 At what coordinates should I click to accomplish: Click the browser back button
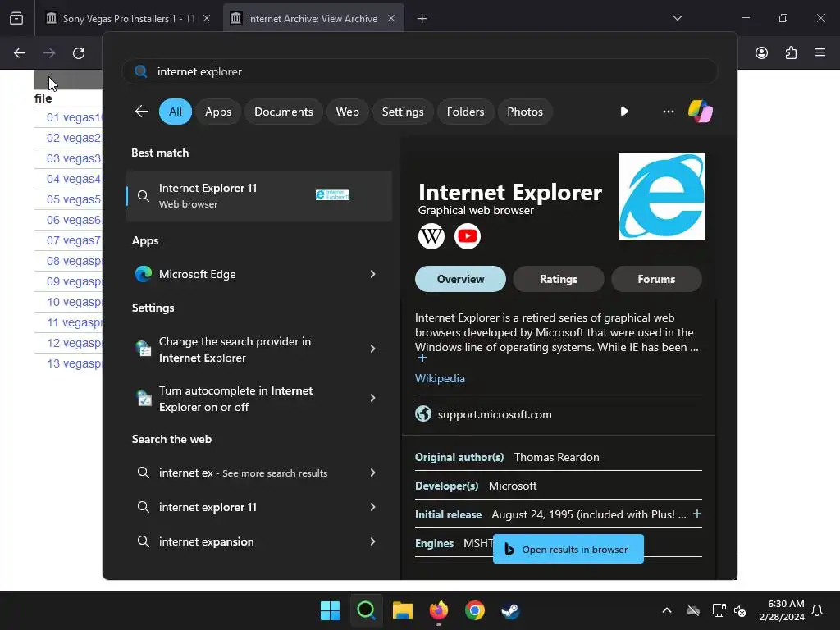[20, 53]
